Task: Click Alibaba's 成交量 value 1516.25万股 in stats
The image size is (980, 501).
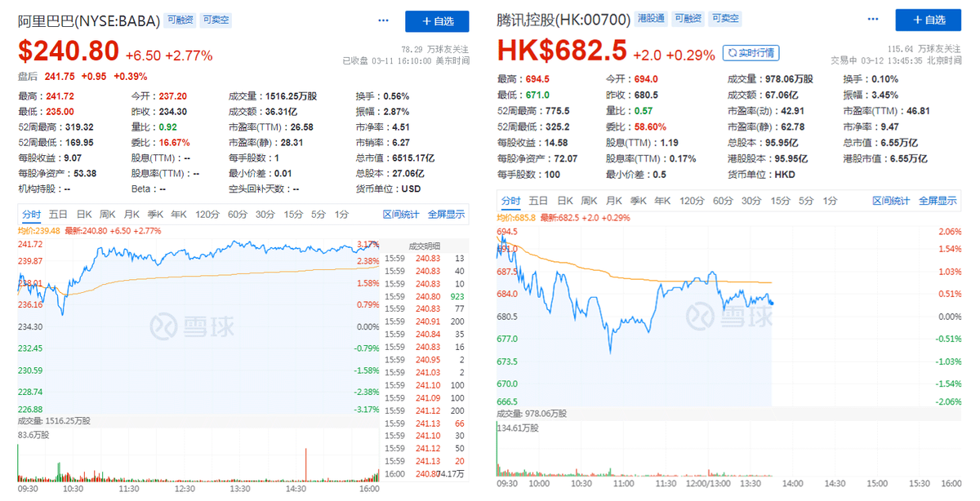Action: pyautogui.click(x=293, y=96)
